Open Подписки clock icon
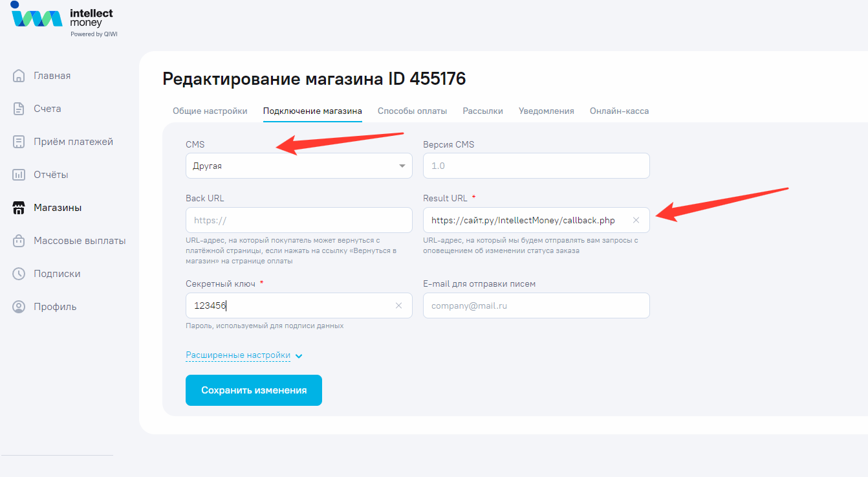The width and height of the screenshot is (868, 477). coord(19,274)
